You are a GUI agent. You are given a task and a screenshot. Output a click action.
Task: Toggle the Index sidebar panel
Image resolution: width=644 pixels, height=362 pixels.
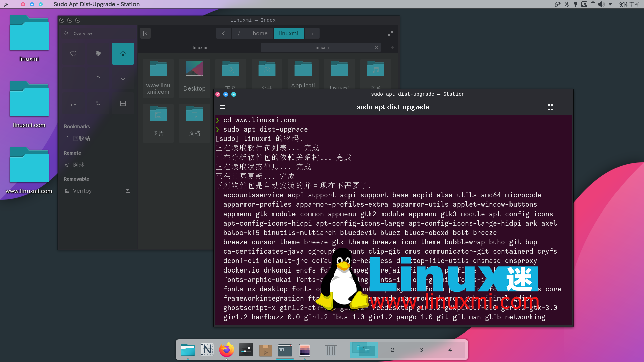[x=145, y=33]
